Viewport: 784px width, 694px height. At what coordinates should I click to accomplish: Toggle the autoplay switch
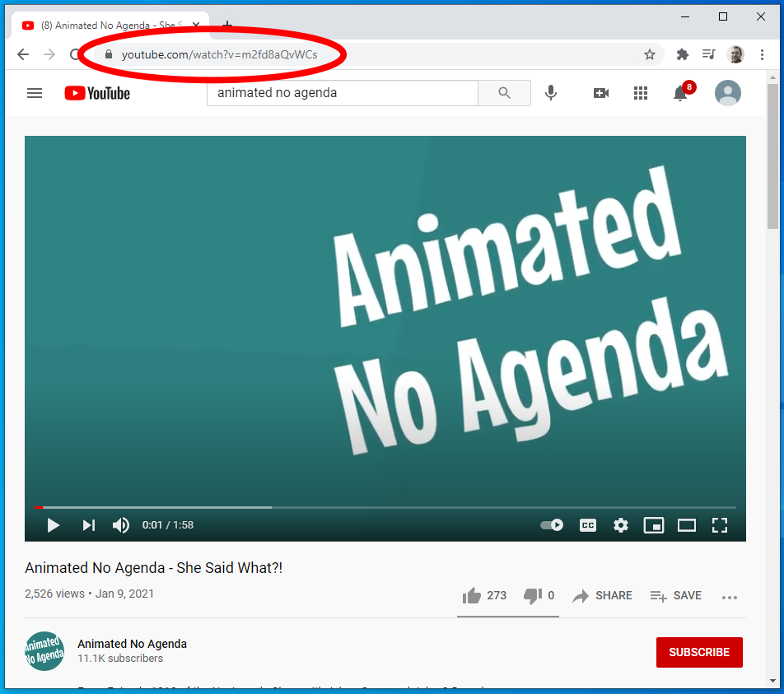tap(552, 525)
